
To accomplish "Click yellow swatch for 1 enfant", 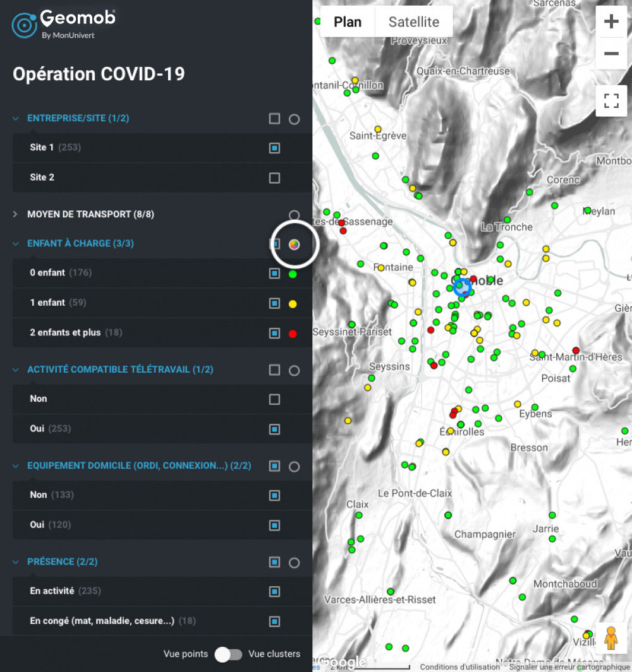I will [x=293, y=304].
